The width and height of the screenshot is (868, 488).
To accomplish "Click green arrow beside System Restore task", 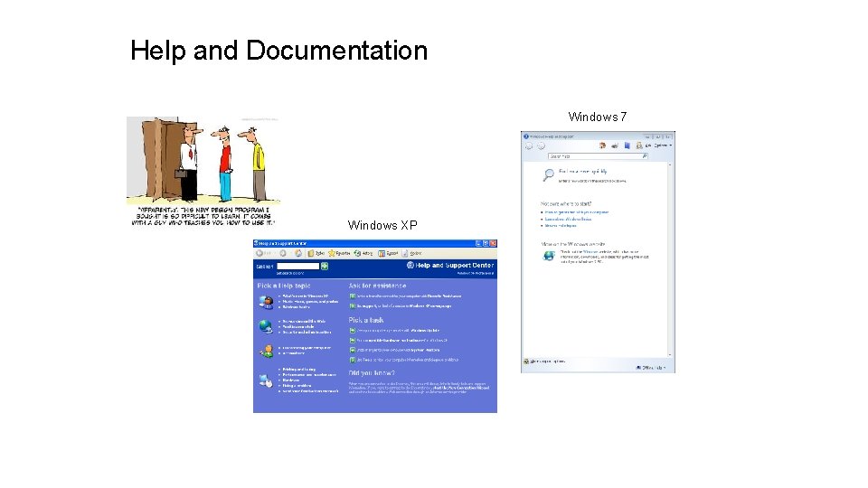I will tap(352, 350).
